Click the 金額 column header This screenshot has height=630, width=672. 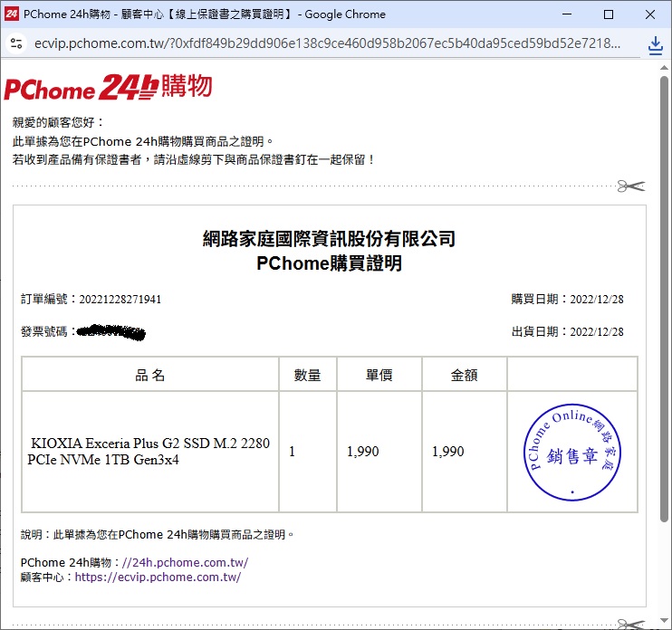[x=464, y=375]
